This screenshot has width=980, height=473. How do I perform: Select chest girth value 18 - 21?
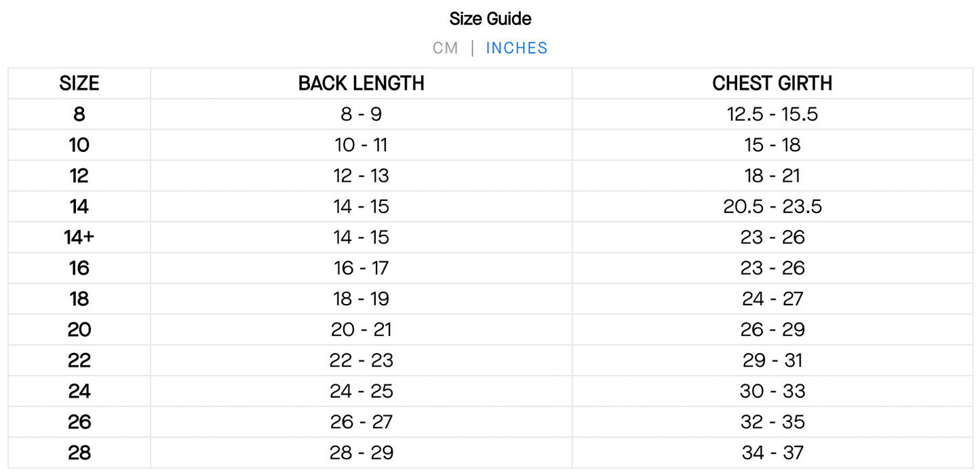tap(772, 176)
